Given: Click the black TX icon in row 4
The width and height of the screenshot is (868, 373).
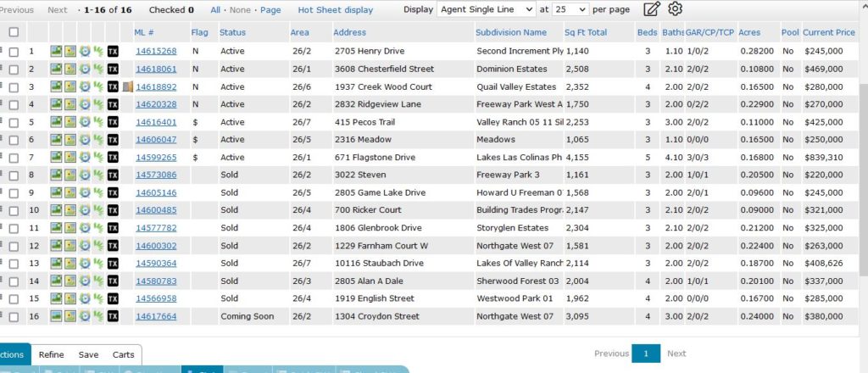Looking at the screenshot, I should (113, 104).
